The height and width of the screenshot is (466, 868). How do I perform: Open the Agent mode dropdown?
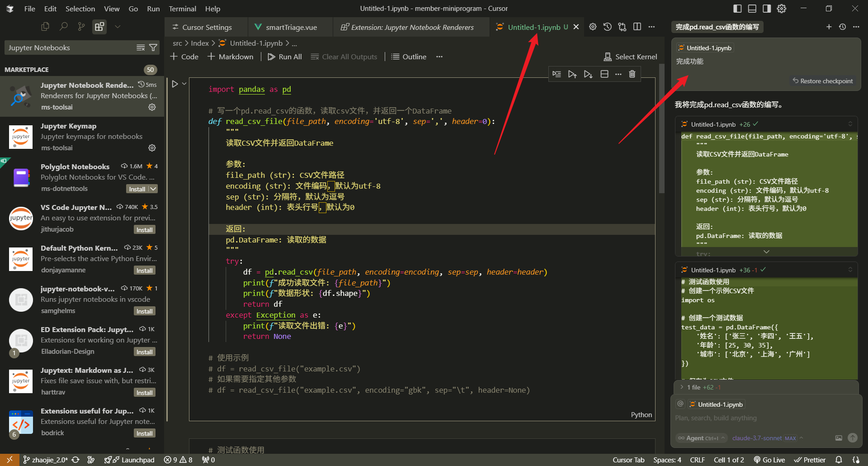tap(702, 438)
